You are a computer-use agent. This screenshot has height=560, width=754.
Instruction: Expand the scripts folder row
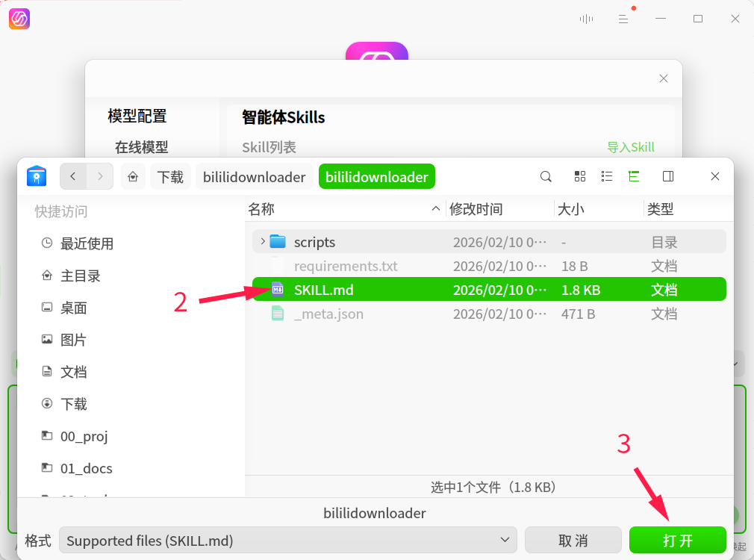tap(261, 241)
